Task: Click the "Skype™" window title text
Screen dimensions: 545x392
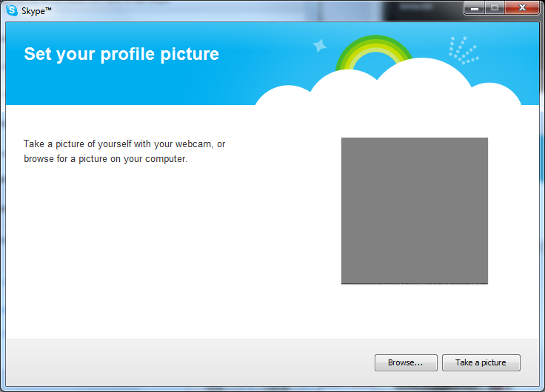Action: coord(35,10)
